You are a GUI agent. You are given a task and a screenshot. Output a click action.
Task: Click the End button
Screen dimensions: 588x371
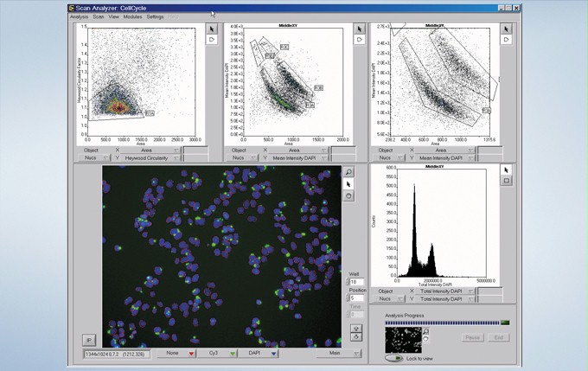tap(499, 337)
